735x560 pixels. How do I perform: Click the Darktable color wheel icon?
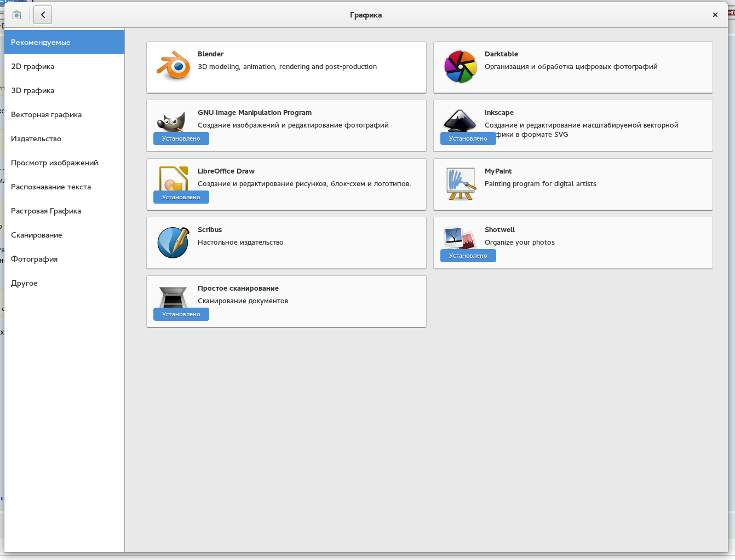point(460,67)
